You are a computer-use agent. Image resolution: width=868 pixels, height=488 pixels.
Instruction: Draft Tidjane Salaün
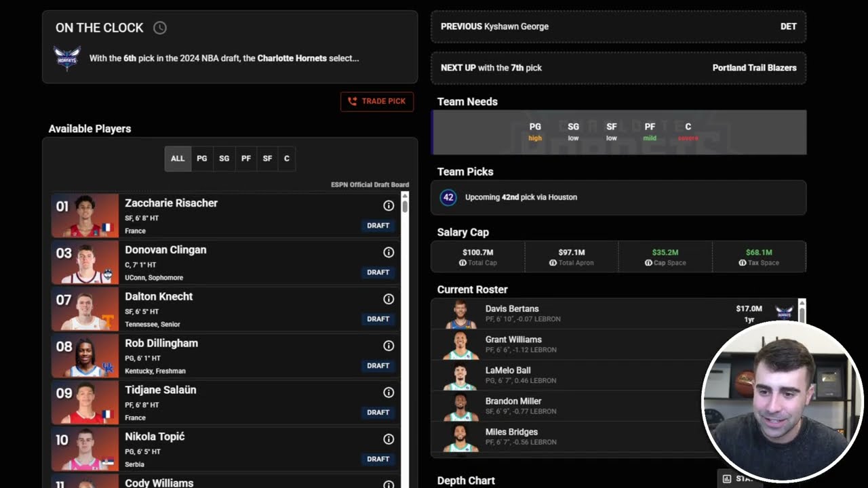coord(378,413)
